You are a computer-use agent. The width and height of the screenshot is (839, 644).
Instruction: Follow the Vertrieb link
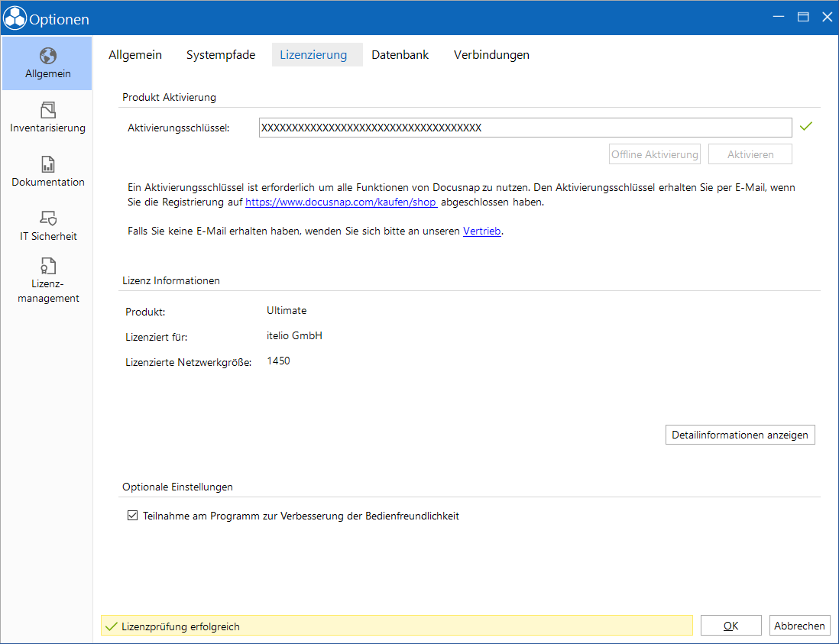pos(481,231)
